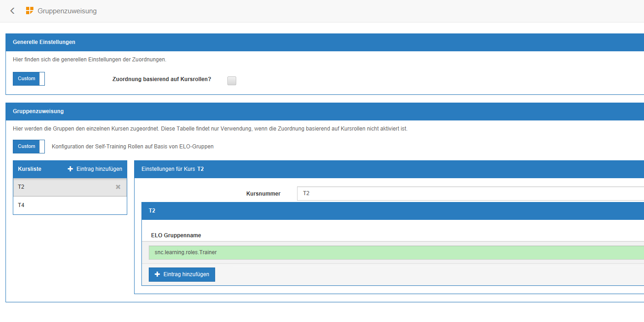The width and height of the screenshot is (644, 322).
Task: Toggle the Custom switch under Generelle Einstellungen
Action: pos(29,79)
